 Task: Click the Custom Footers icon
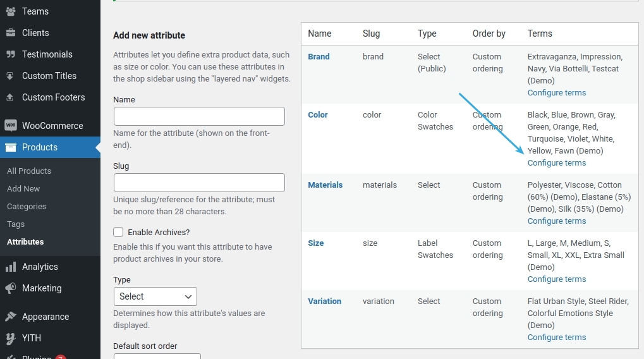pos(10,97)
